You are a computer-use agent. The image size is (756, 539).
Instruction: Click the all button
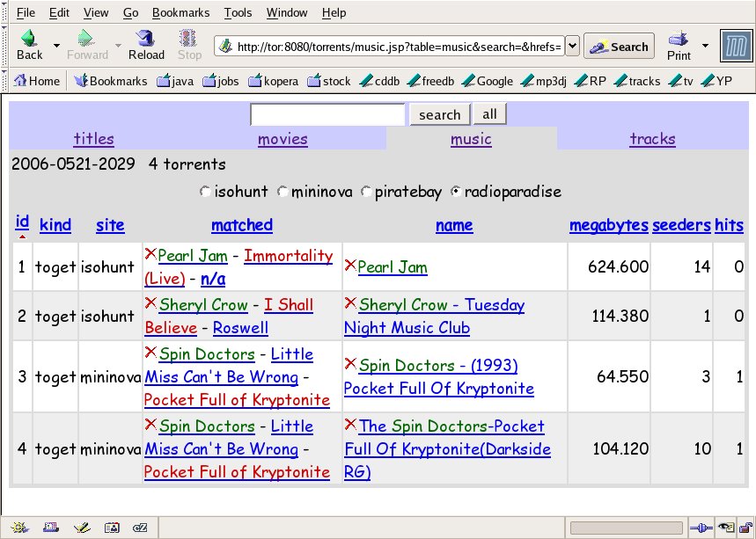coord(489,113)
